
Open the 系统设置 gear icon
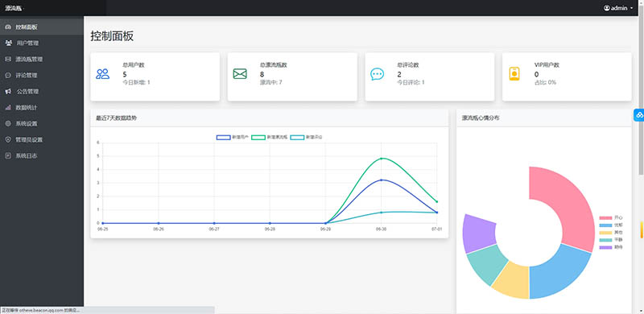8,123
